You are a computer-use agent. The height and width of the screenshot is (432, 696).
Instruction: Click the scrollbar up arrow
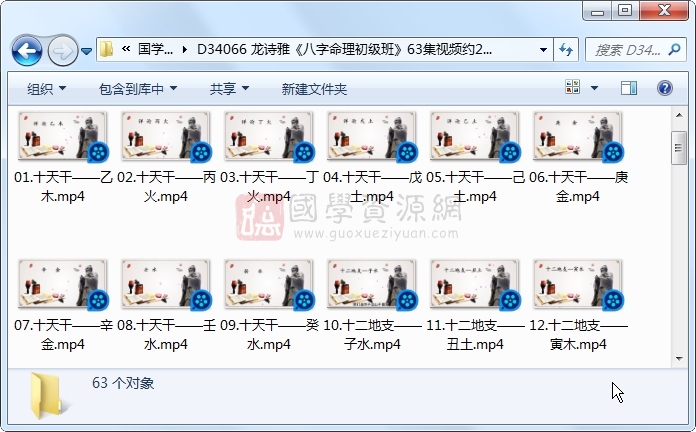679,115
